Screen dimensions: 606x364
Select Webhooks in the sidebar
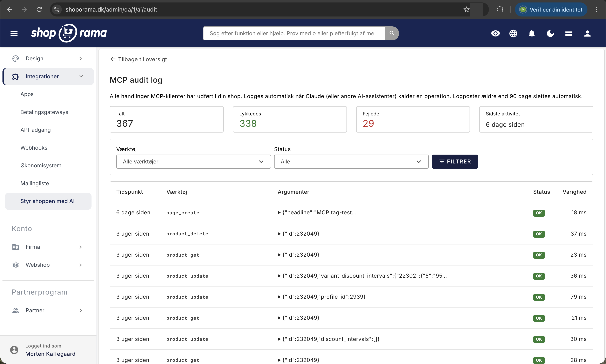(x=34, y=148)
